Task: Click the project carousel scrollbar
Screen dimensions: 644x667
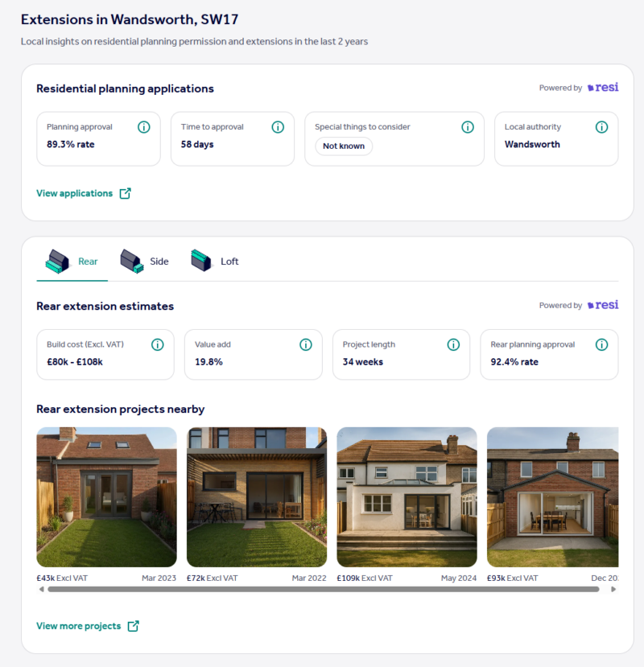Action: tap(322, 588)
